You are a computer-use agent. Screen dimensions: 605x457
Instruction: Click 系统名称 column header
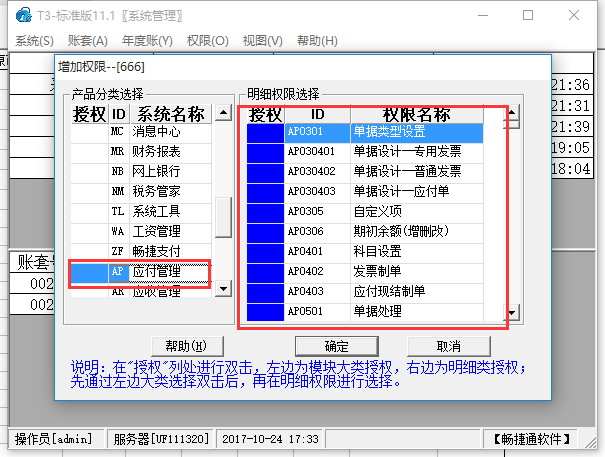pos(171,114)
